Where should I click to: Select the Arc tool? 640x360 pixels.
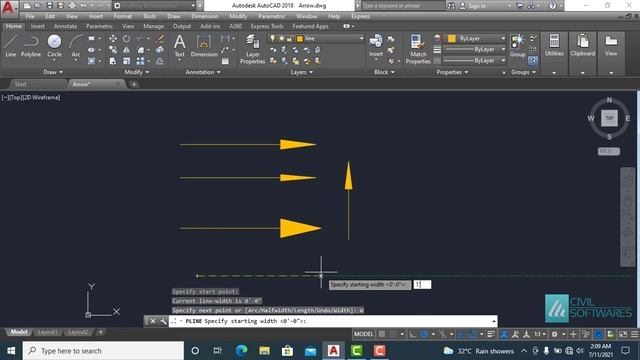point(76,45)
